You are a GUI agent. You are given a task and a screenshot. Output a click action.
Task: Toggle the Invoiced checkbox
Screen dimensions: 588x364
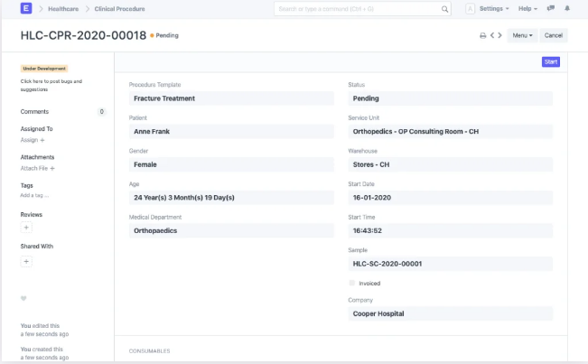coord(352,283)
